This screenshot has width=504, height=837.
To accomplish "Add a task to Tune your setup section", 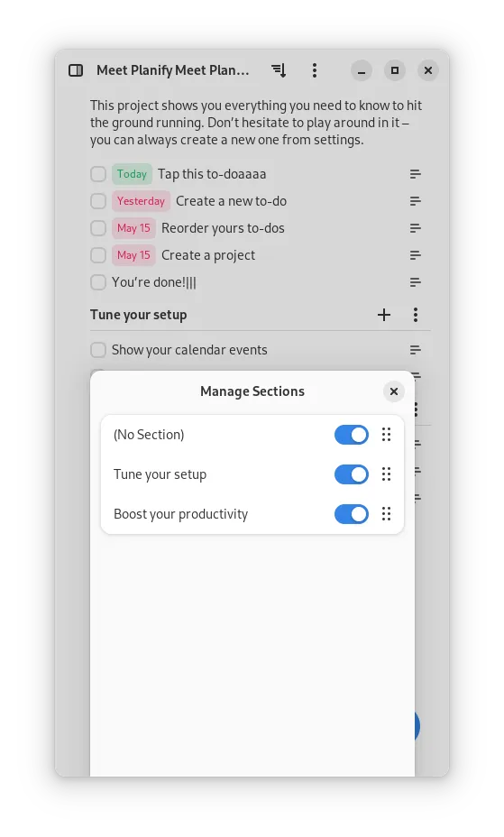I will (x=384, y=315).
